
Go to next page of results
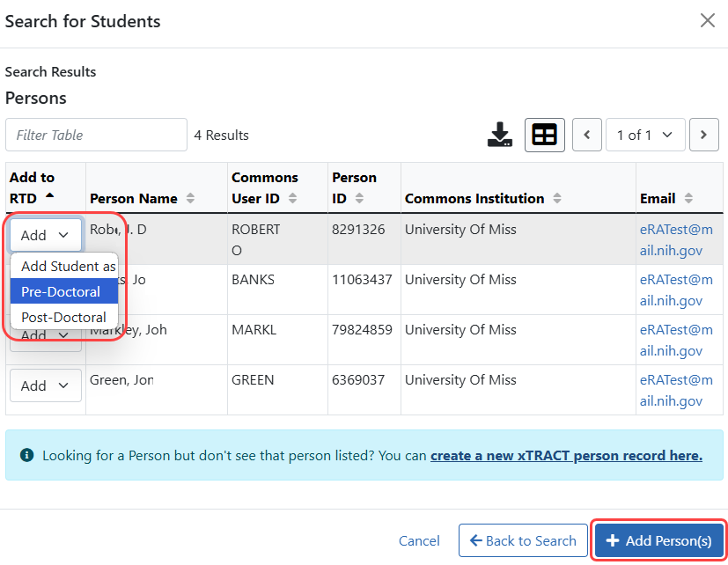pos(703,135)
